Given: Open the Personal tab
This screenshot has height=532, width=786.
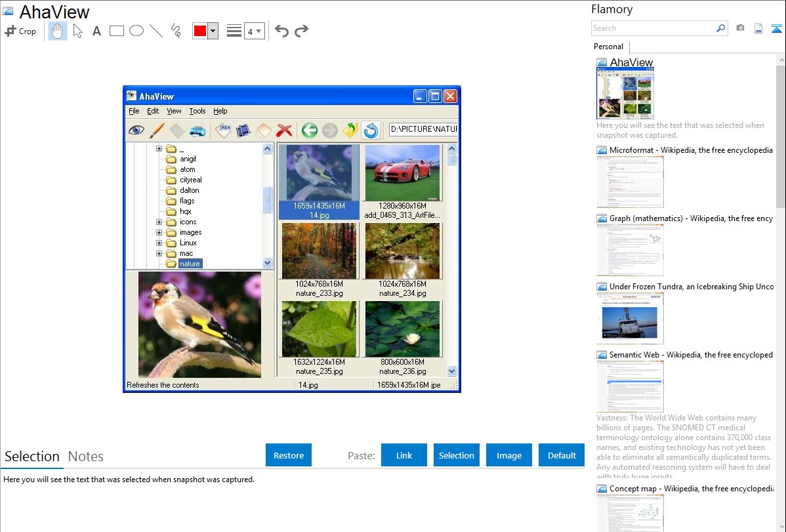Looking at the screenshot, I should (608, 47).
